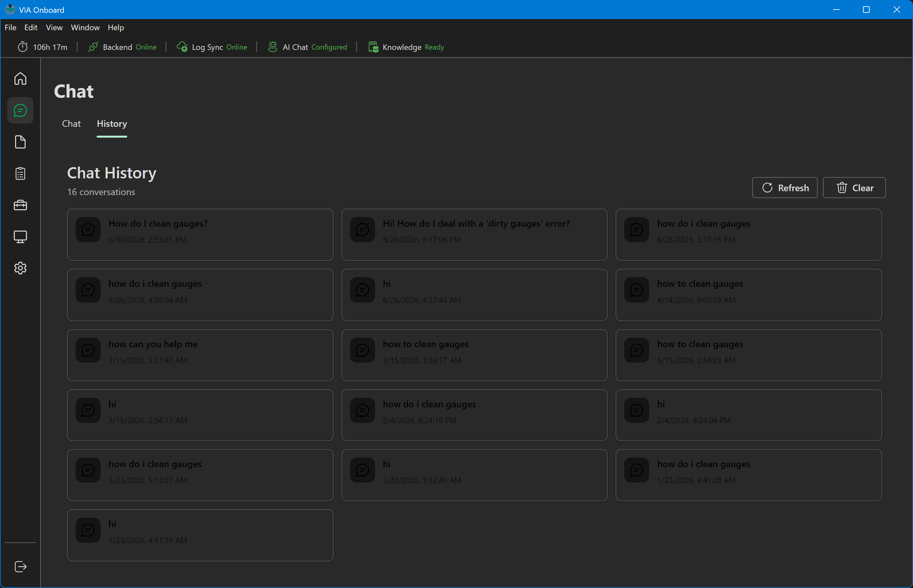This screenshot has width=913, height=588.
Task: Open 'hi' conversation from 2/4/2026, 8:24:04 PM
Action: click(748, 416)
